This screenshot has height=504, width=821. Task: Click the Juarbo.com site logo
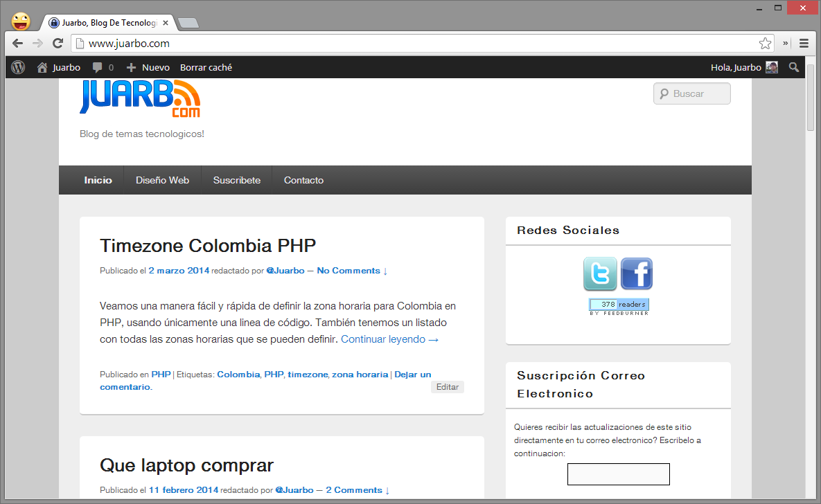click(140, 97)
